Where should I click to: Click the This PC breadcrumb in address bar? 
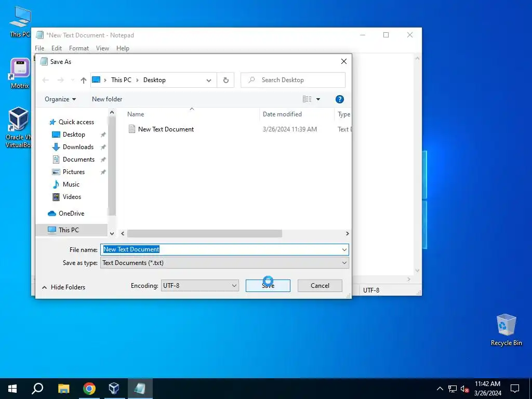click(121, 80)
